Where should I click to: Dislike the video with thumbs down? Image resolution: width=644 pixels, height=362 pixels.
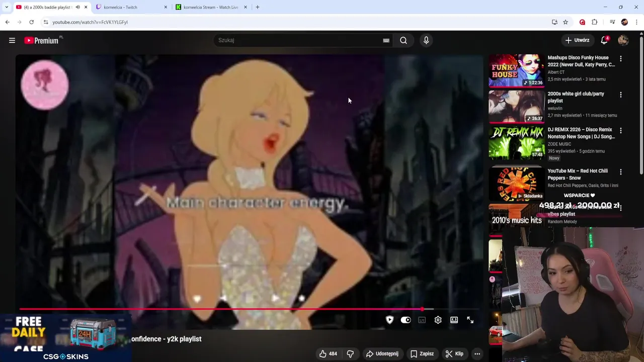[x=350, y=353]
